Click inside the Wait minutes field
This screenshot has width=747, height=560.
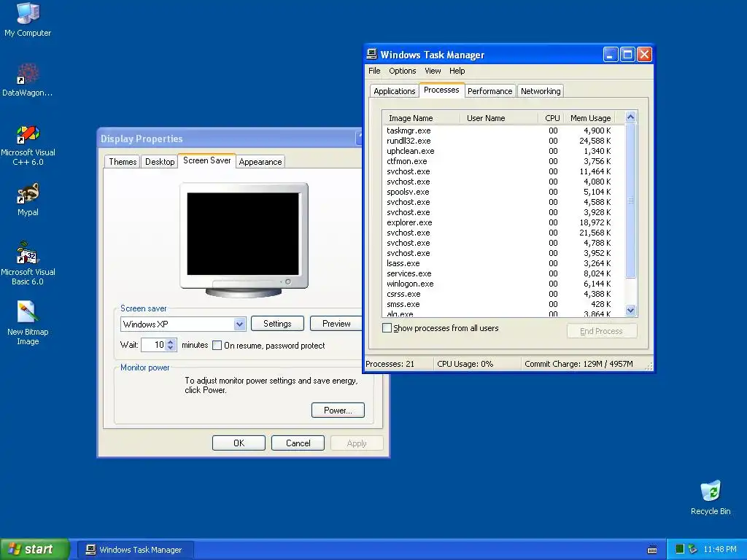click(153, 345)
